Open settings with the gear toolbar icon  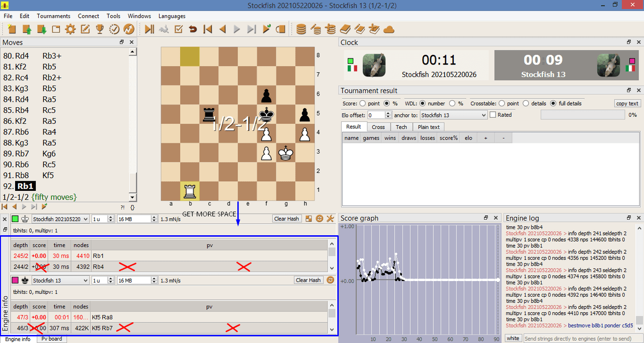[x=70, y=29]
